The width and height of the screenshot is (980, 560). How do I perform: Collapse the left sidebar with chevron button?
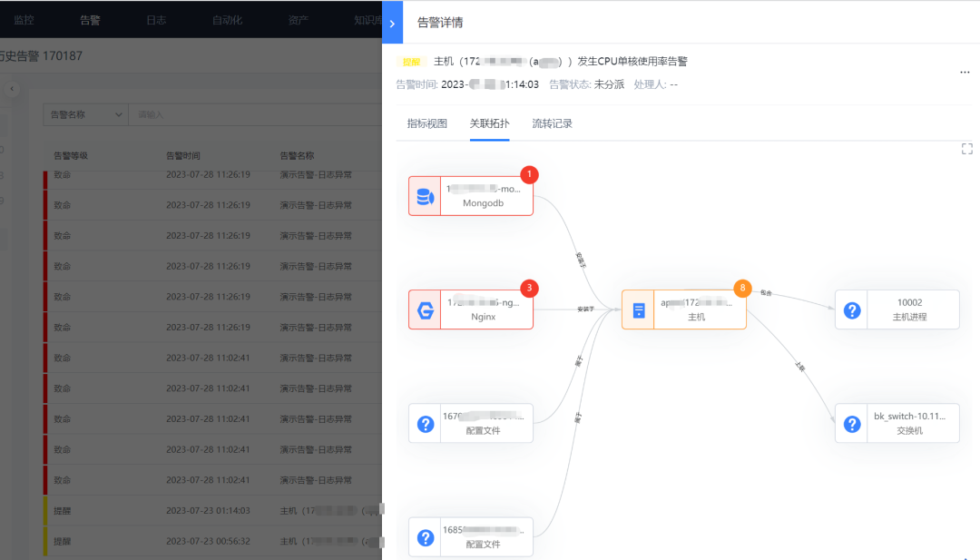click(11, 89)
